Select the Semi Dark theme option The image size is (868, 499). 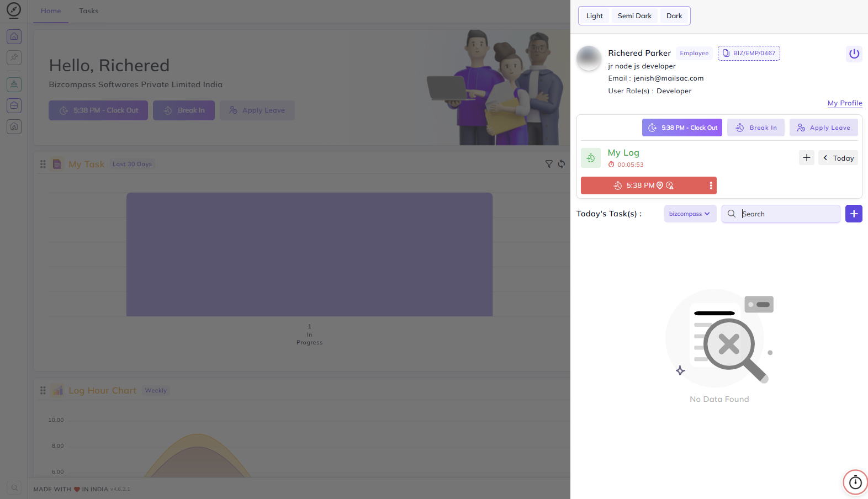[x=634, y=16]
